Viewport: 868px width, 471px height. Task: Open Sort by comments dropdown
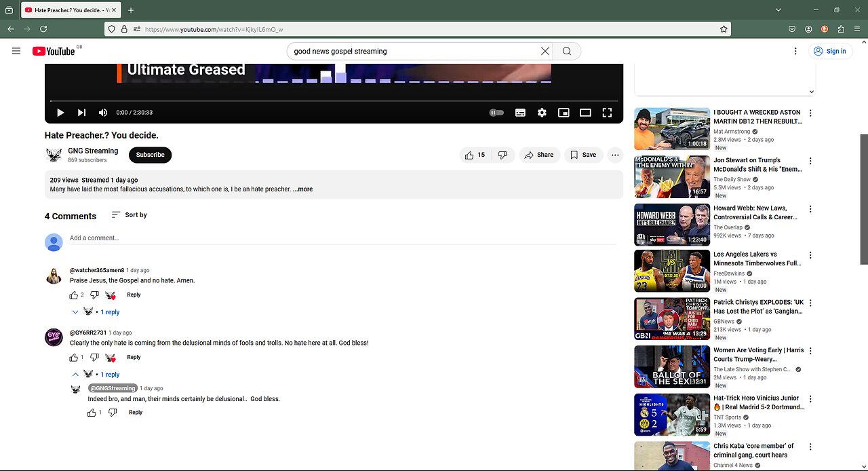tap(129, 214)
